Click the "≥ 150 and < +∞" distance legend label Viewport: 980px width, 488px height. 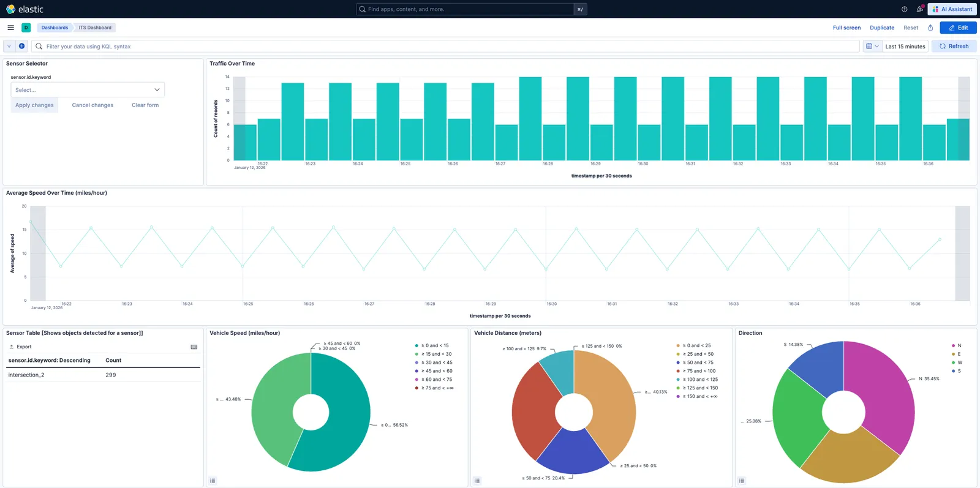[700, 397]
